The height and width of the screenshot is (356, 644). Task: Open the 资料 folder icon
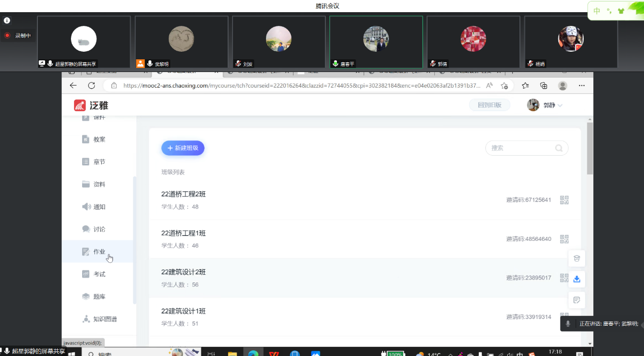click(86, 184)
